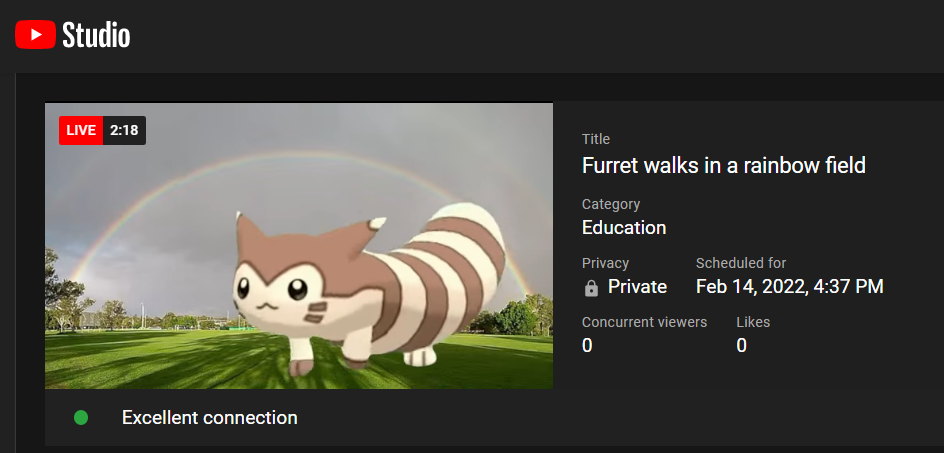Select the 'Excellent connection' status text
This screenshot has width=944, height=453.
click(x=210, y=417)
